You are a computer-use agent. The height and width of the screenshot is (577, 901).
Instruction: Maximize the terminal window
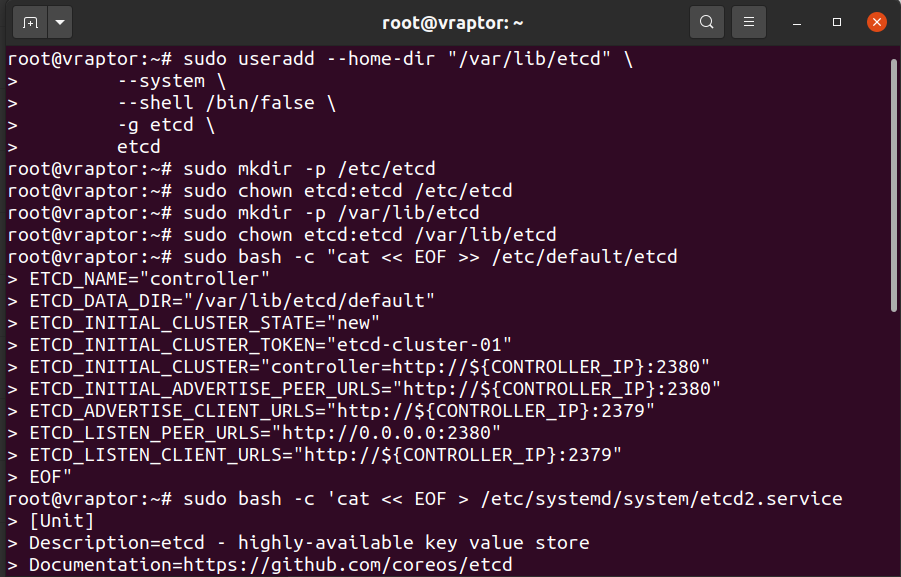[x=837, y=22]
